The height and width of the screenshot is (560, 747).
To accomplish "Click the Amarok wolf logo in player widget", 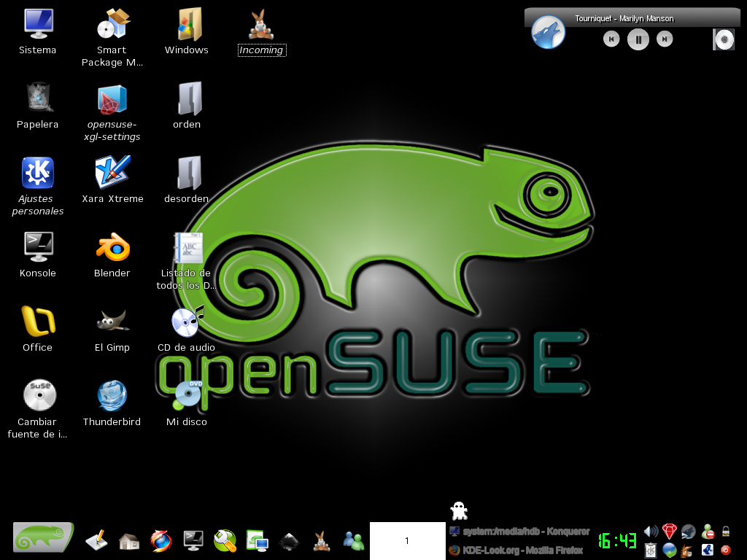I will [549, 32].
